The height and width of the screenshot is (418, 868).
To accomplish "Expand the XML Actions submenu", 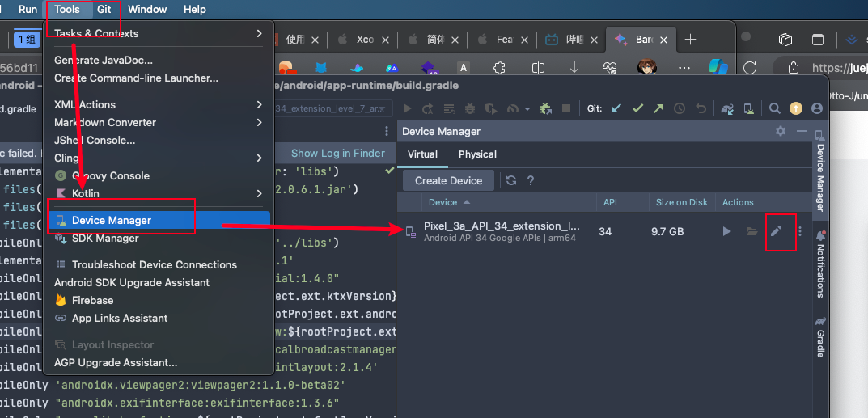I will (158, 104).
